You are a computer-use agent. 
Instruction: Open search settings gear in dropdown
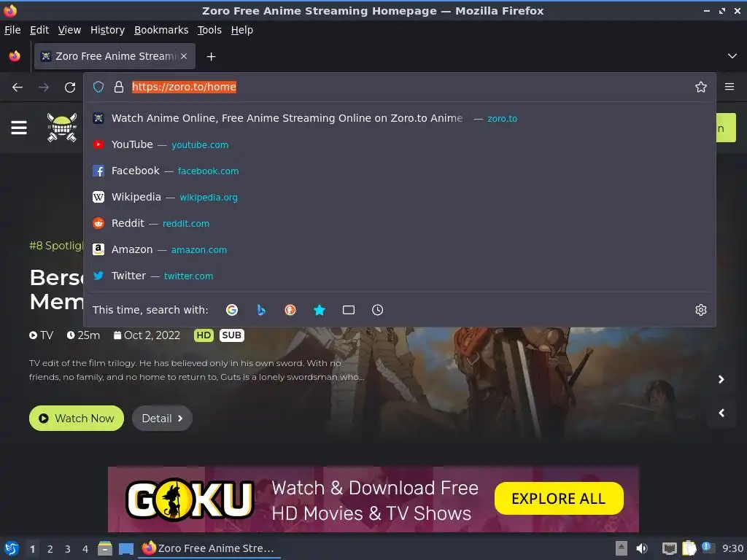pyautogui.click(x=700, y=310)
